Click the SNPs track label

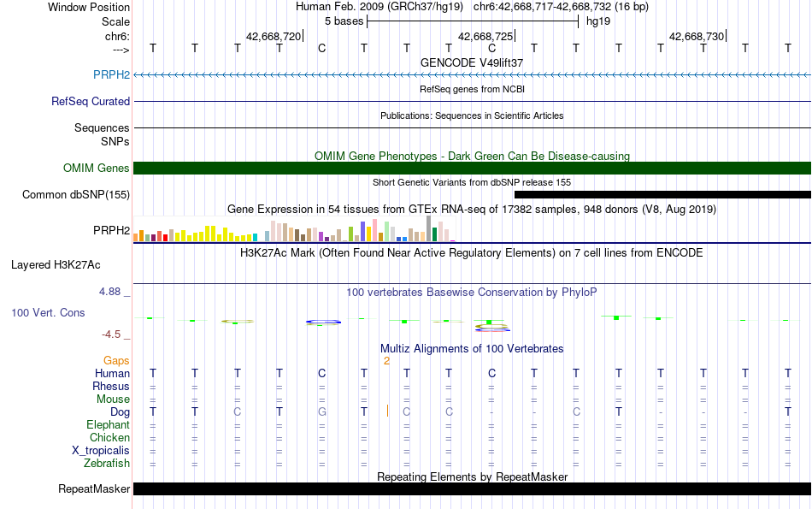[x=115, y=141]
